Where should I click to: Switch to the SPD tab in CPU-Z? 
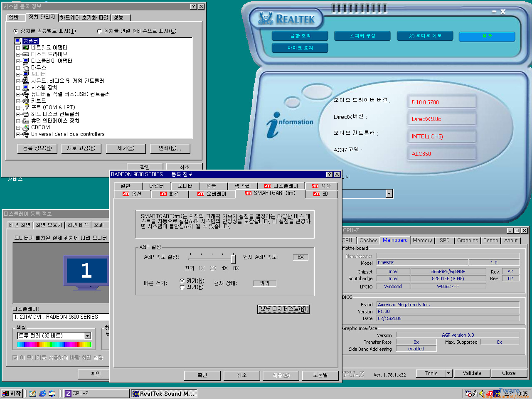coord(445,240)
